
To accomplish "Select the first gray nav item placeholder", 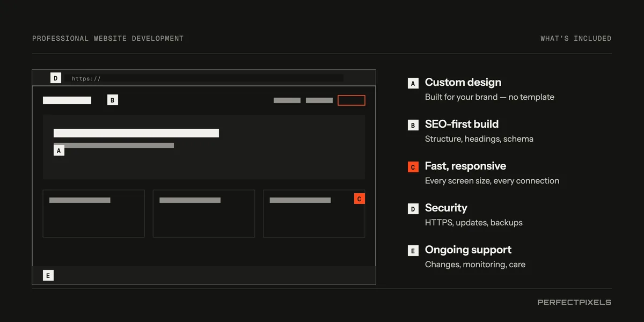I will coord(287,100).
